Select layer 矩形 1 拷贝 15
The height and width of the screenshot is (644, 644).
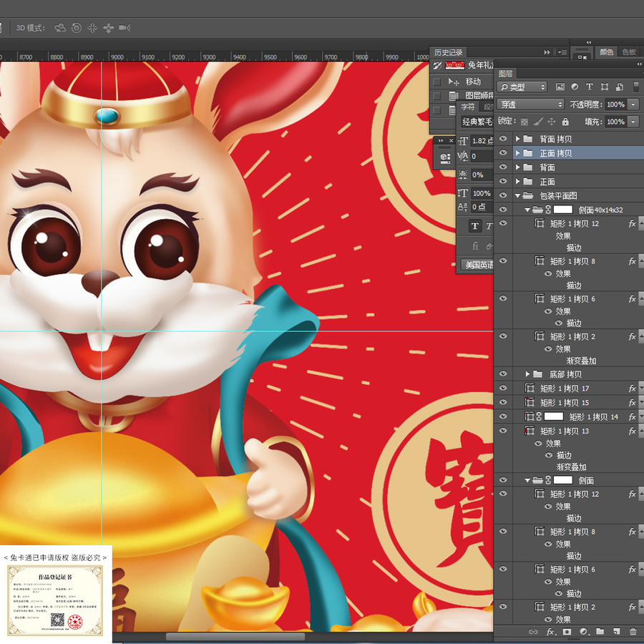click(x=565, y=402)
